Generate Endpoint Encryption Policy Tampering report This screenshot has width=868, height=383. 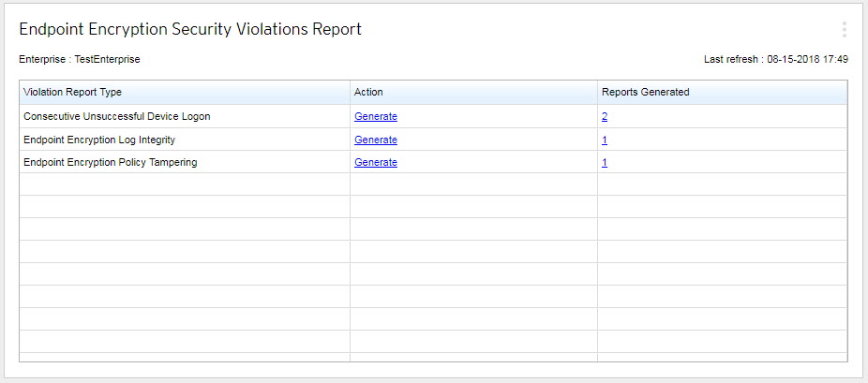[375, 162]
